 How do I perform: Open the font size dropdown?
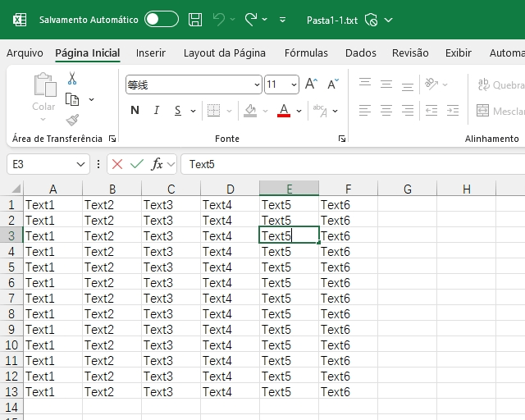coord(294,84)
